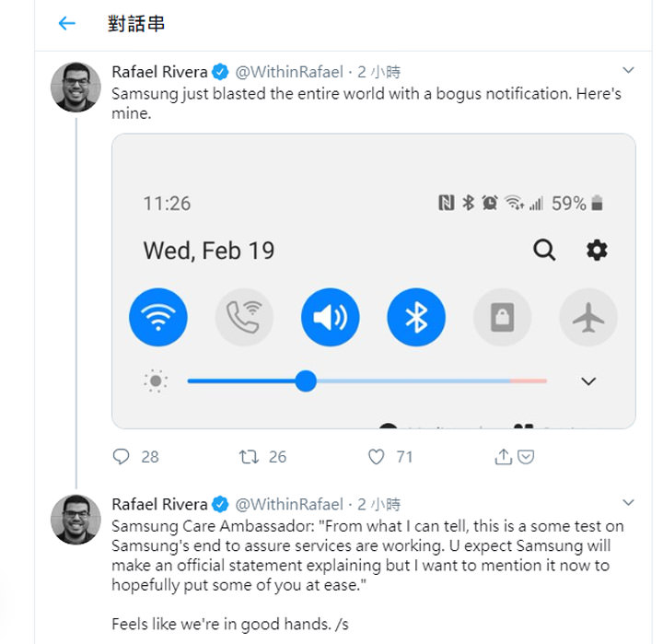Open settings gear in notification panel

click(597, 251)
